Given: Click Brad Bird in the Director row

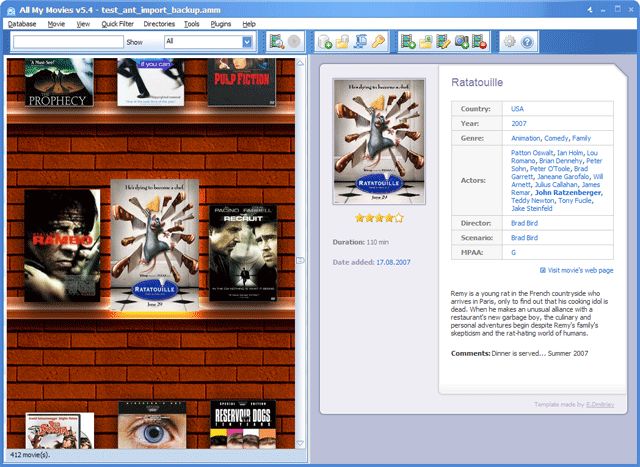Looking at the screenshot, I should (x=524, y=223).
